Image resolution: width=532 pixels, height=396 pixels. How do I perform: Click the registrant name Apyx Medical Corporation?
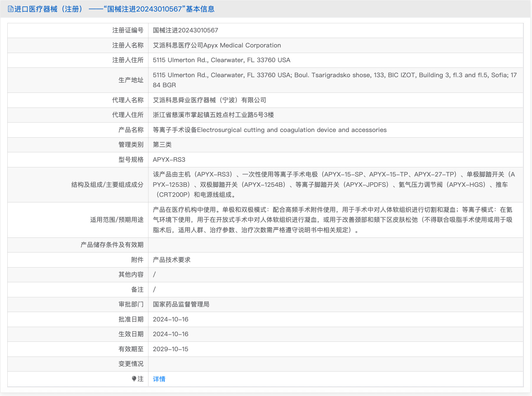coord(217,45)
